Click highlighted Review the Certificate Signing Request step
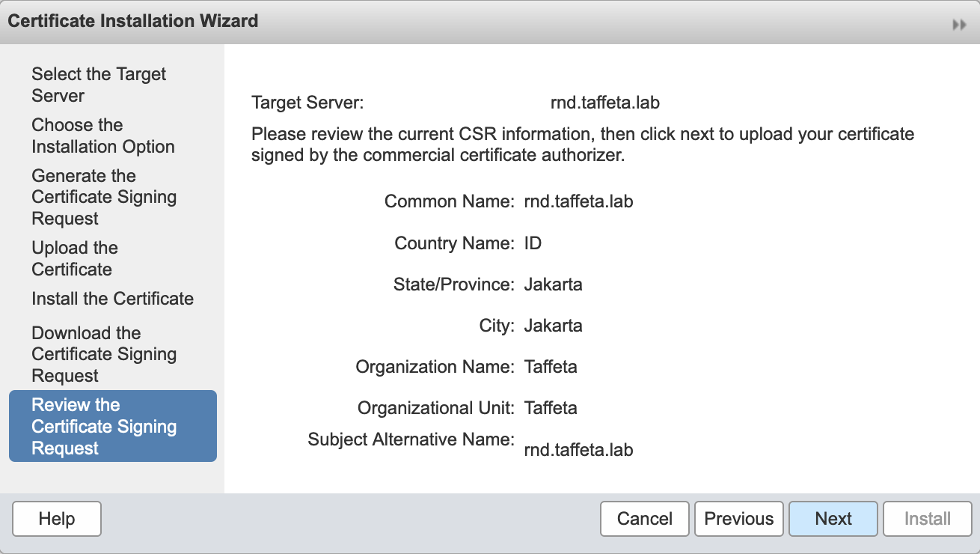This screenshot has height=554, width=980. pos(104,427)
